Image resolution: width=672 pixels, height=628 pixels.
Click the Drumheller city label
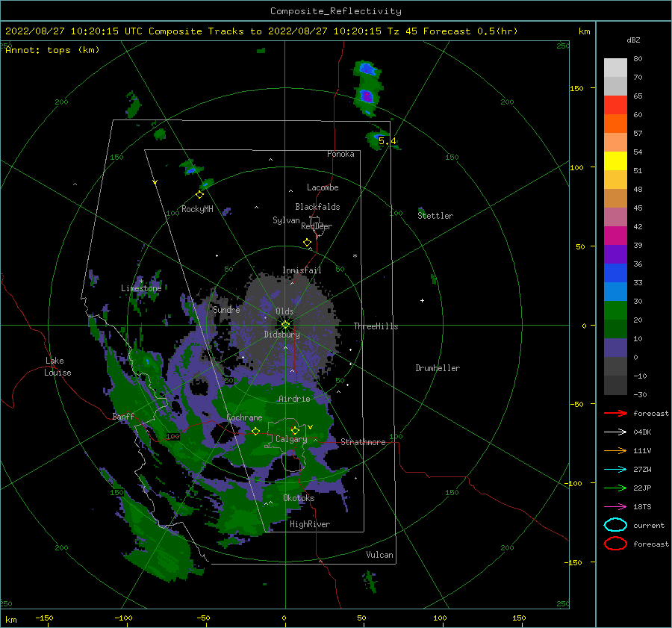click(x=438, y=368)
